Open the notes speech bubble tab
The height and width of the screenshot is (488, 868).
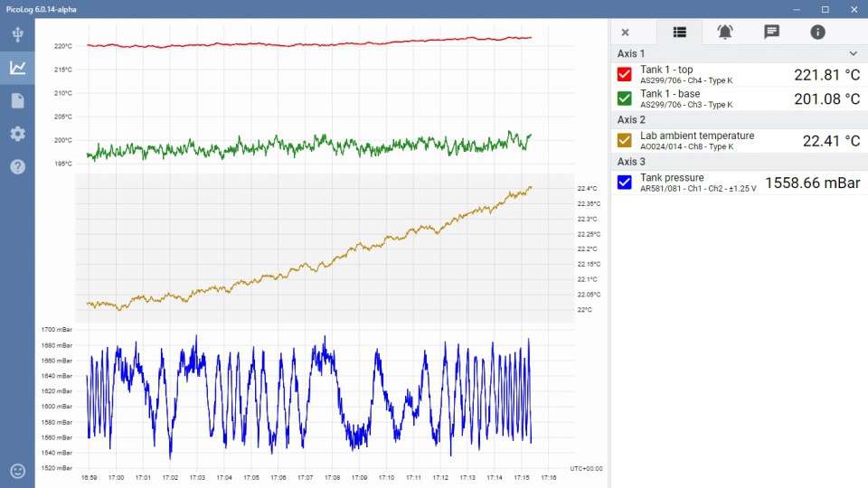[x=771, y=32]
